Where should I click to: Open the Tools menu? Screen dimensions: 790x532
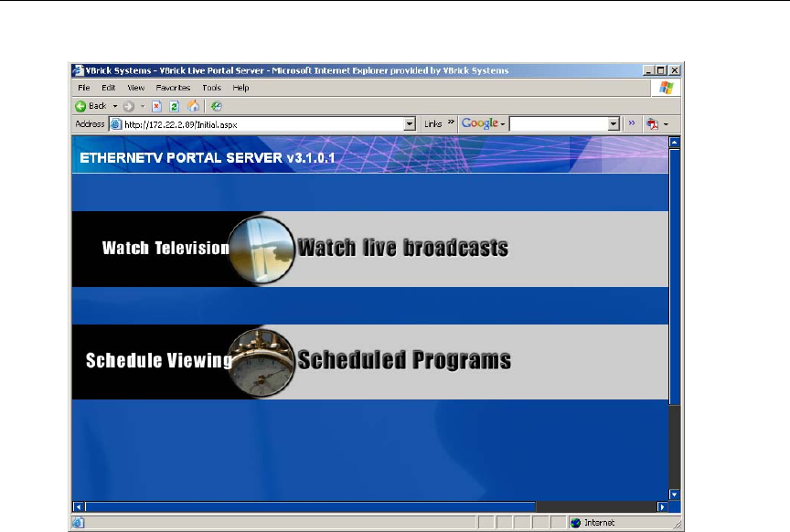(211, 88)
